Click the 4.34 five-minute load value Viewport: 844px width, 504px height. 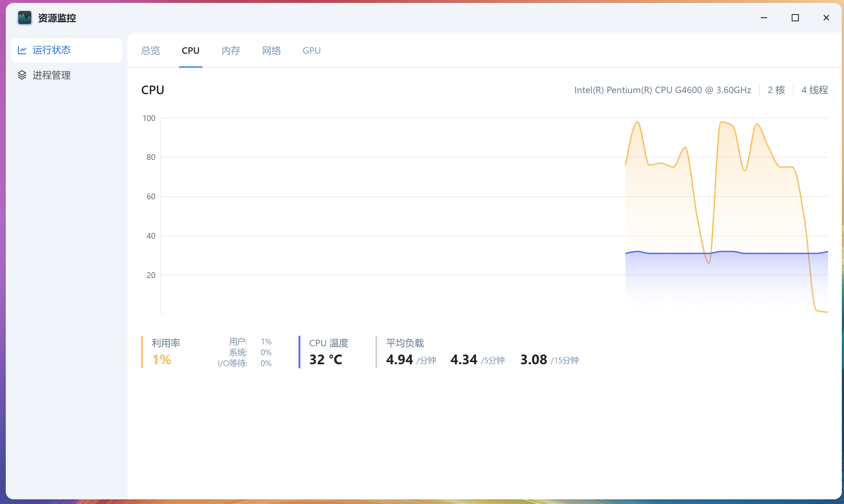tap(464, 360)
